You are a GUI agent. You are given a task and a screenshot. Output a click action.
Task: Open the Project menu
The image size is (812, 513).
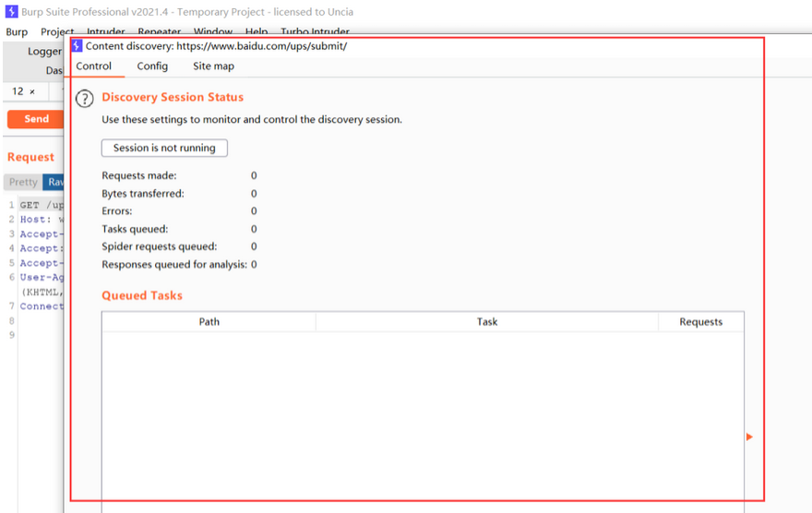57,31
